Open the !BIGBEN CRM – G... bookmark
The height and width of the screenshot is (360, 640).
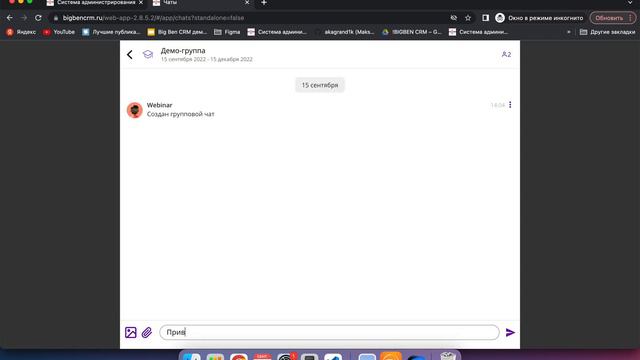(412, 32)
